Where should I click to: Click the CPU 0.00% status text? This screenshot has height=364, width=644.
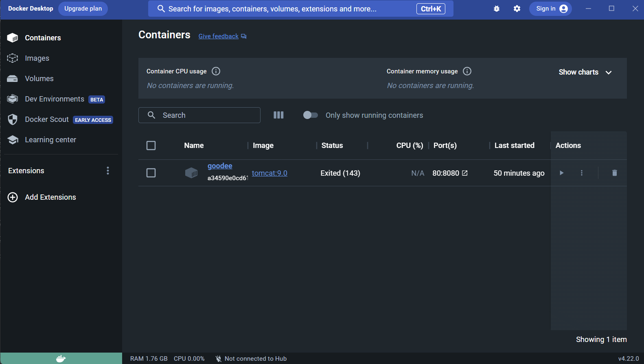189,359
